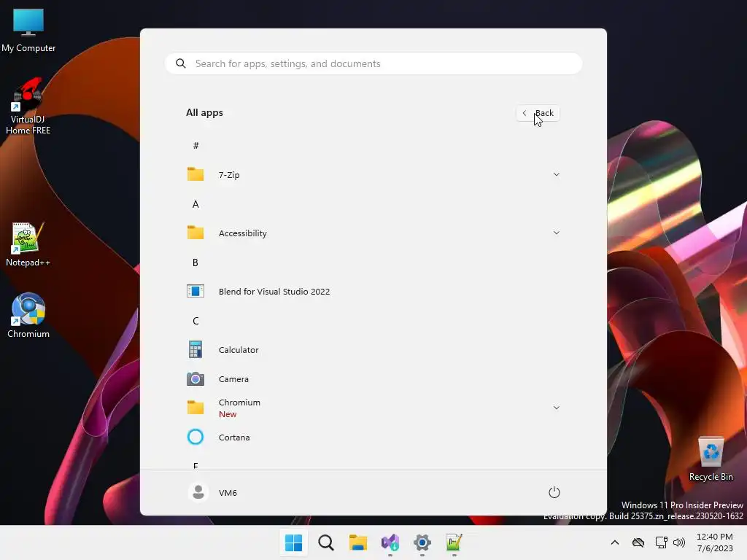Open VirtualDJ Home FREE desktop shortcut
The height and width of the screenshot is (560, 747).
28,106
